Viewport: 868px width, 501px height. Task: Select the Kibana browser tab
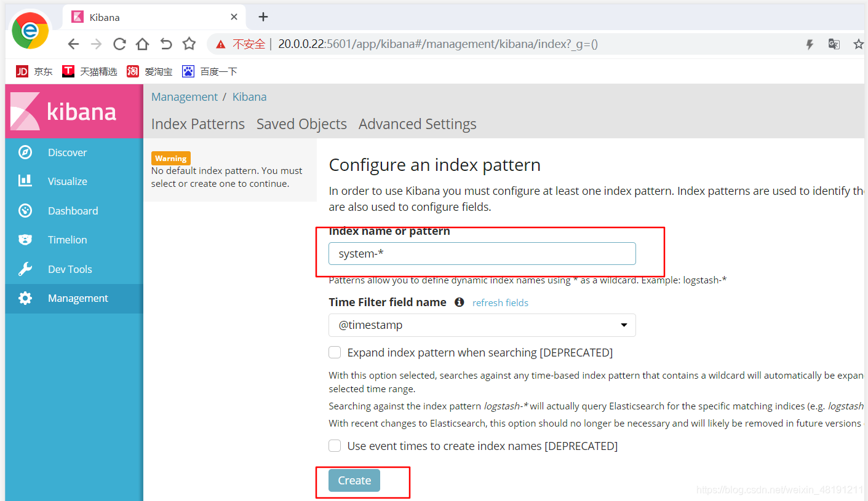(154, 17)
